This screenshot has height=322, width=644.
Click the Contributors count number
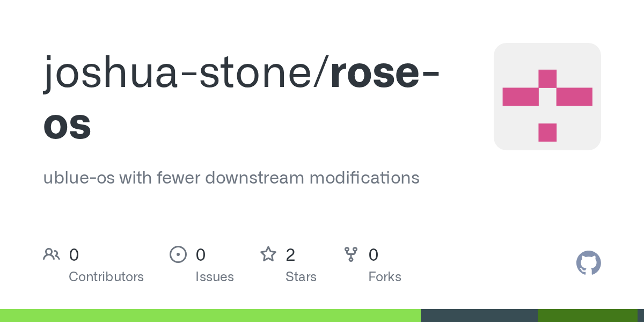coord(74,254)
